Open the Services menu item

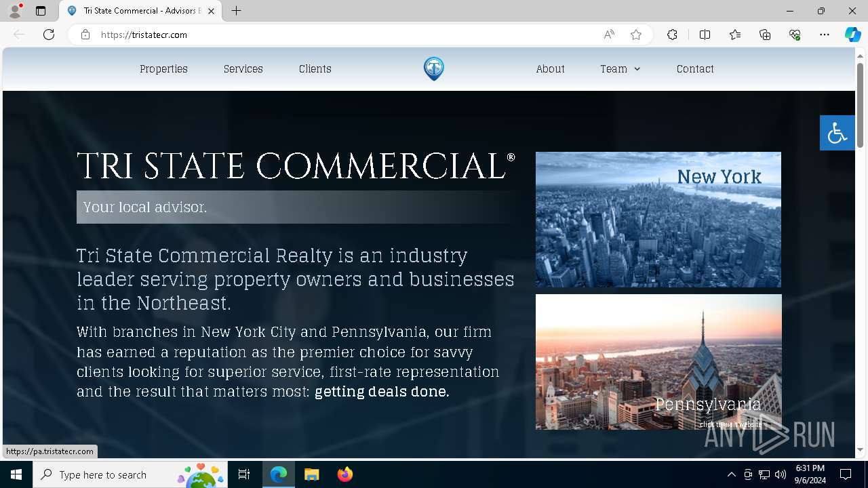[x=243, y=69]
